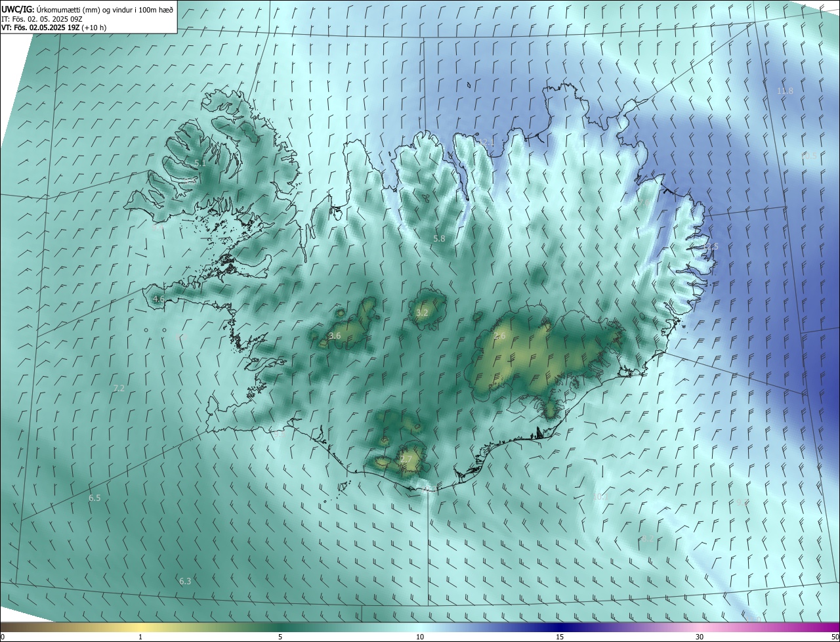Click the 12.5 value label on the east coast

[x=711, y=247]
